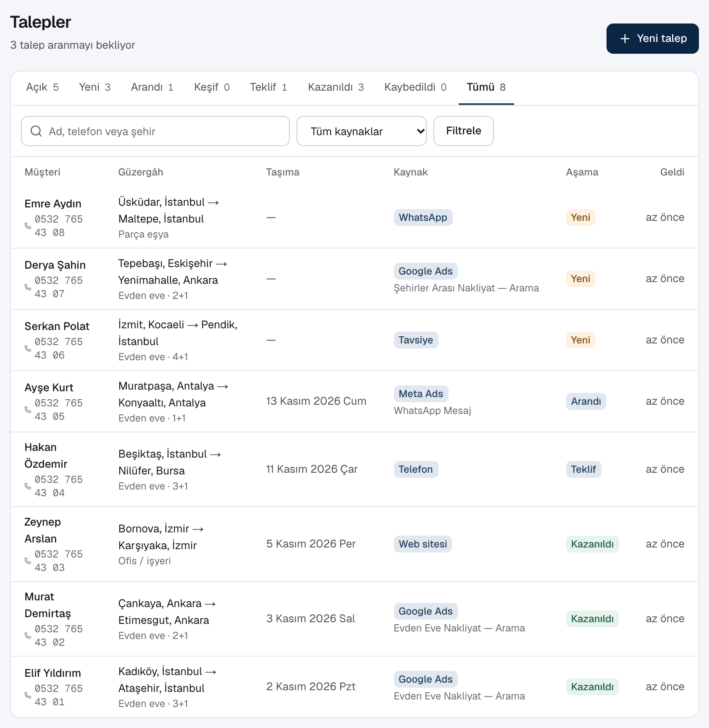Select the Kazanıldı tab

336,87
